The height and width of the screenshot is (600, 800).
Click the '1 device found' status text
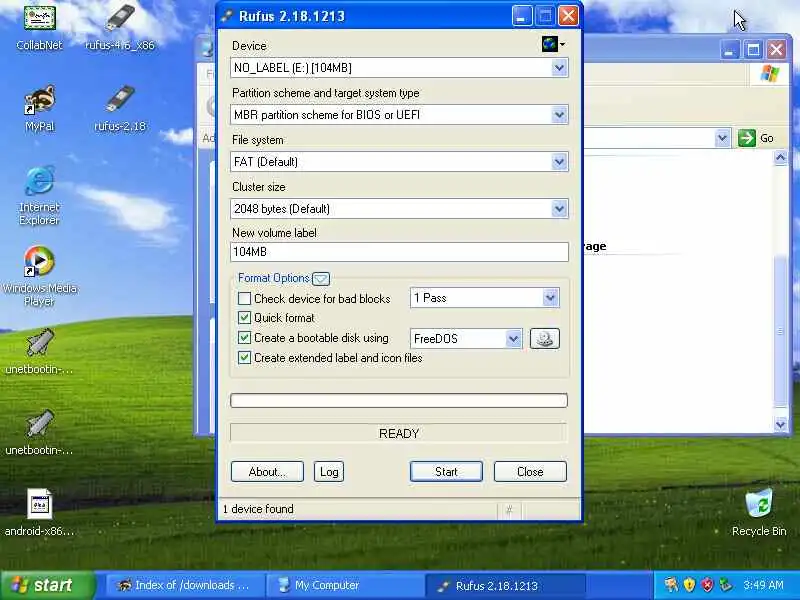pos(258,509)
